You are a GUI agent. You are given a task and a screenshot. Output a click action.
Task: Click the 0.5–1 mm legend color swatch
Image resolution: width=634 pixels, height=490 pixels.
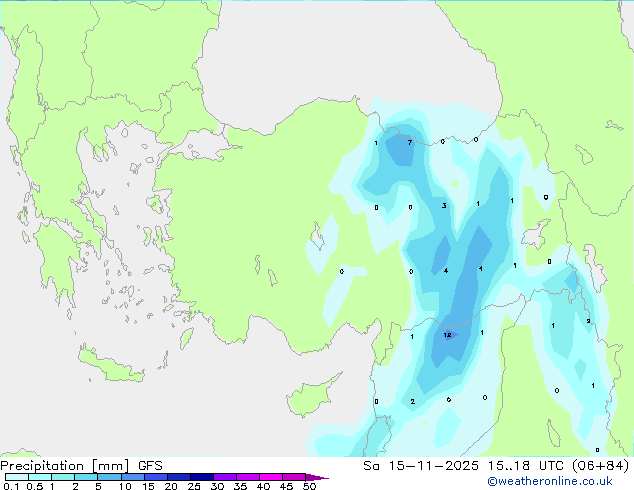coord(40,477)
